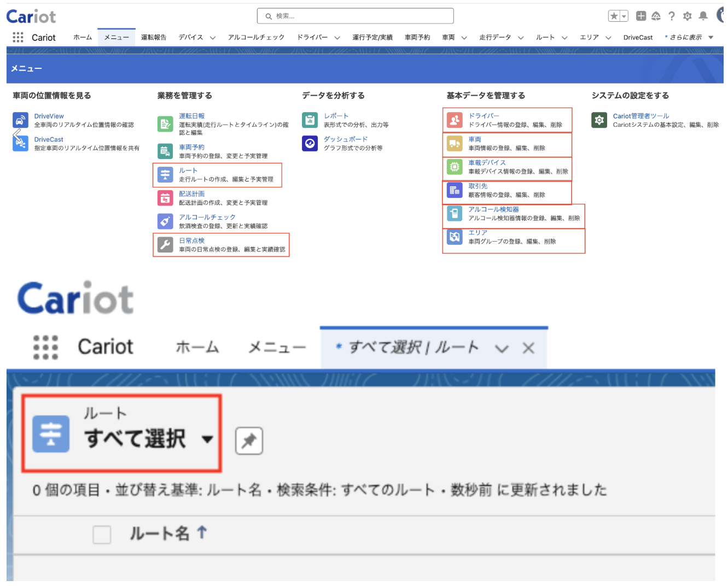This screenshot has width=728, height=586.
Task: Click メニュー in the lower screenshot
Action: 277,347
